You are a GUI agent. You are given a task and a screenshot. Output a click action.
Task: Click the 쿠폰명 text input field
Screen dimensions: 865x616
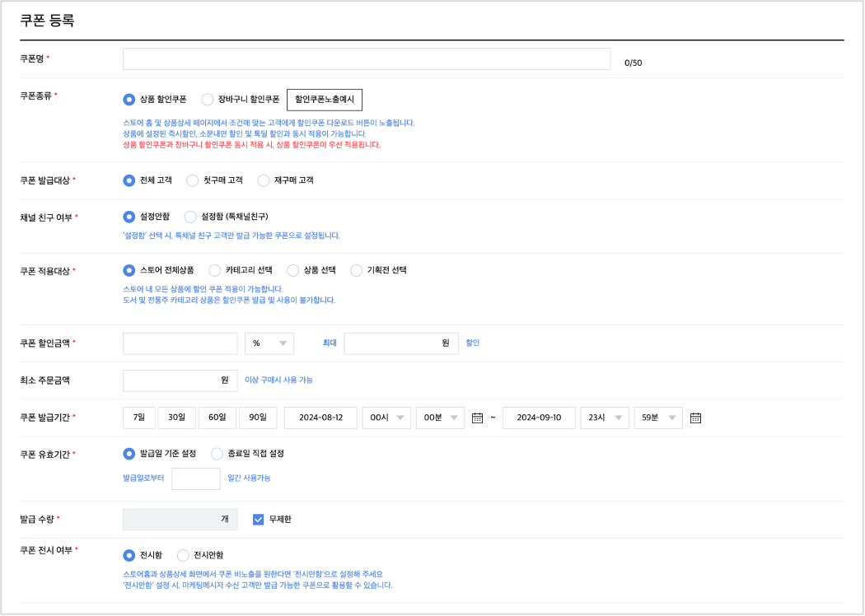(367, 59)
